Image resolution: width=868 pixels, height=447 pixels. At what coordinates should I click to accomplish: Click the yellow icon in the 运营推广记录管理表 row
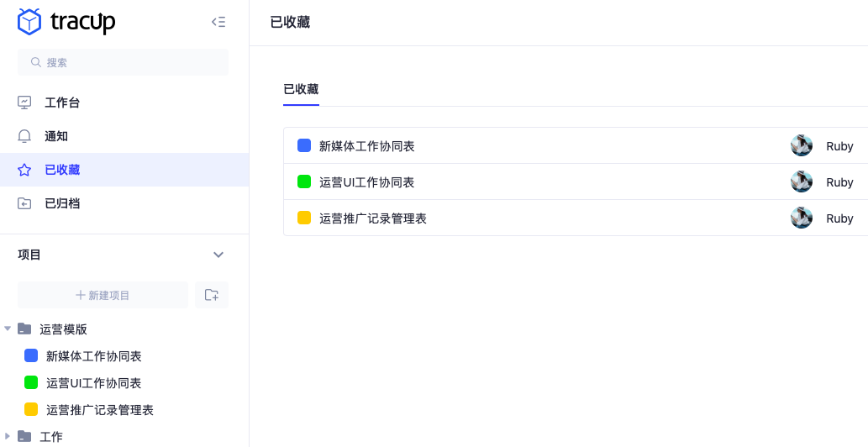point(304,218)
